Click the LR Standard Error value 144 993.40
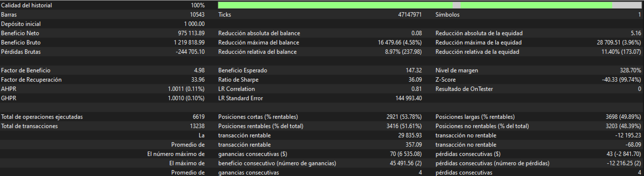 (x=409, y=98)
